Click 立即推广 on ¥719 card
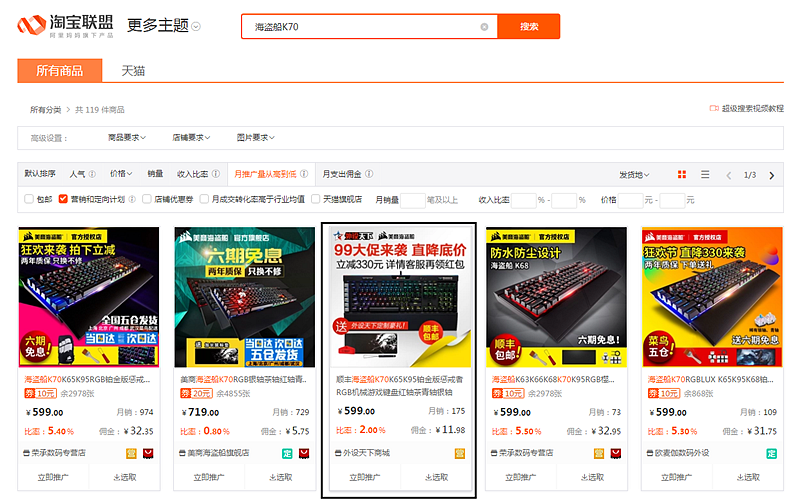Viewport: 800px width, 500px height. [209, 478]
